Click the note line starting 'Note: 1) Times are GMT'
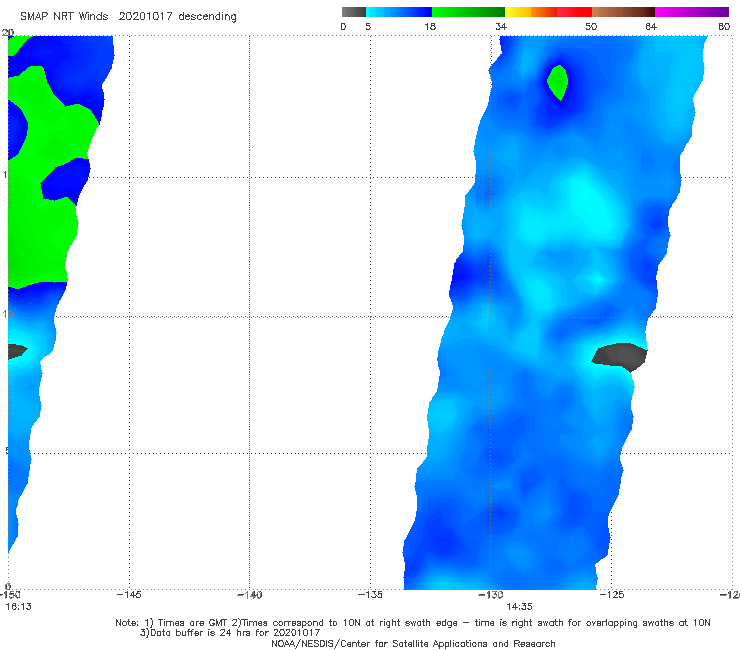The width and height of the screenshot is (740, 650). 412,623
